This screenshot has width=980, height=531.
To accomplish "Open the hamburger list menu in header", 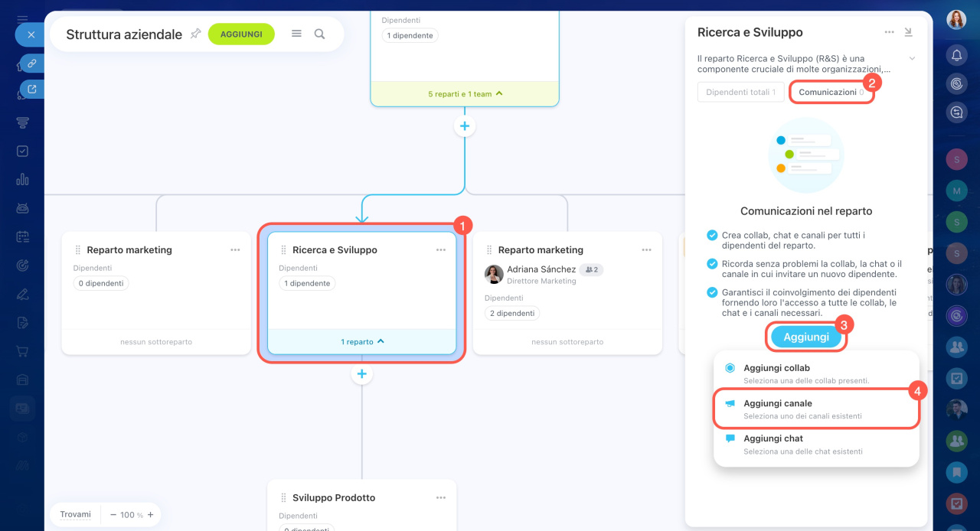I will point(296,34).
